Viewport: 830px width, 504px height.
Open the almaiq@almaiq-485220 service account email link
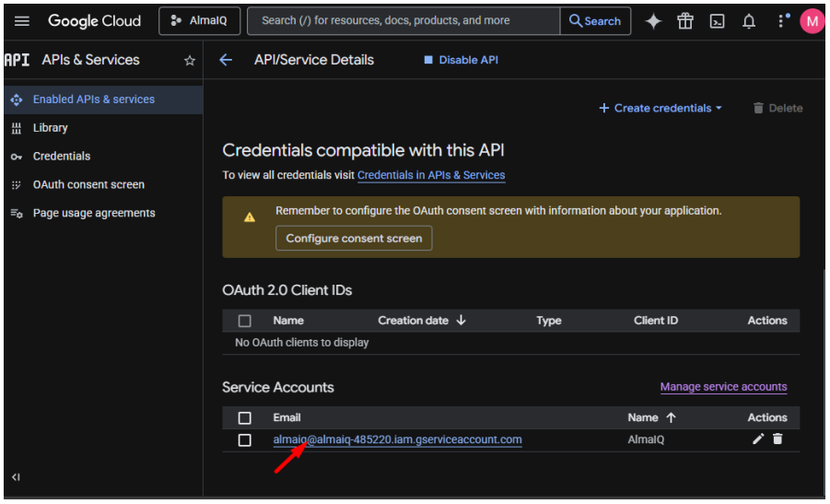[398, 440]
